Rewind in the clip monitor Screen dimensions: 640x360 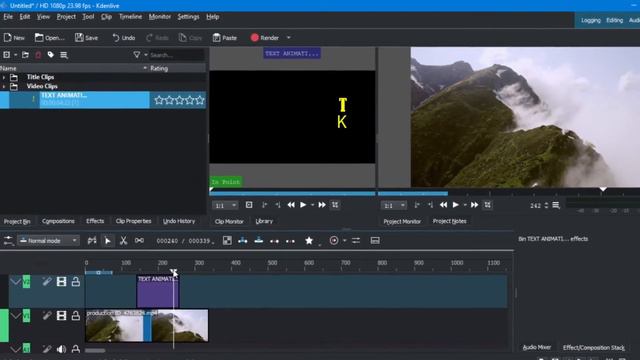pyautogui.click(x=291, y=205)
